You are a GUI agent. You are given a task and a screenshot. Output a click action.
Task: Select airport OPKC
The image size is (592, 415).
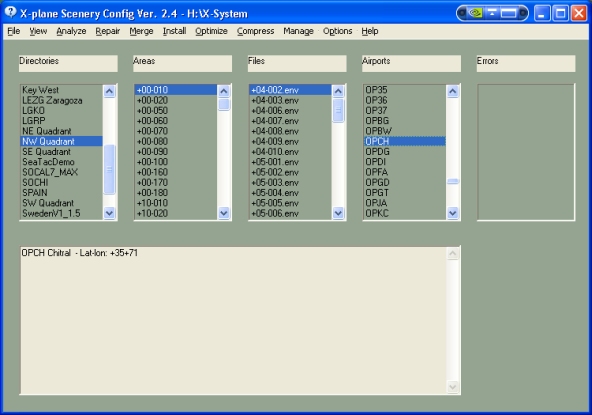pyautogui.click(x=405, y=213)
